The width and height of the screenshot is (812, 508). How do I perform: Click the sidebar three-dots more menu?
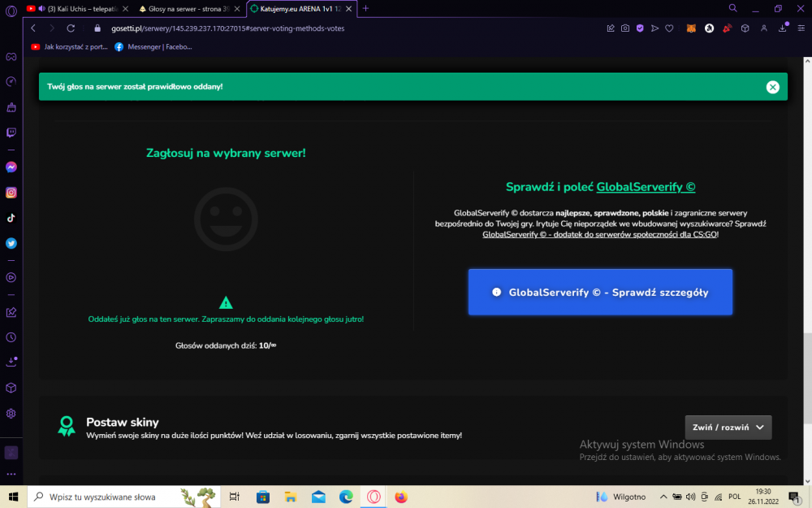(x=11, y=474)
